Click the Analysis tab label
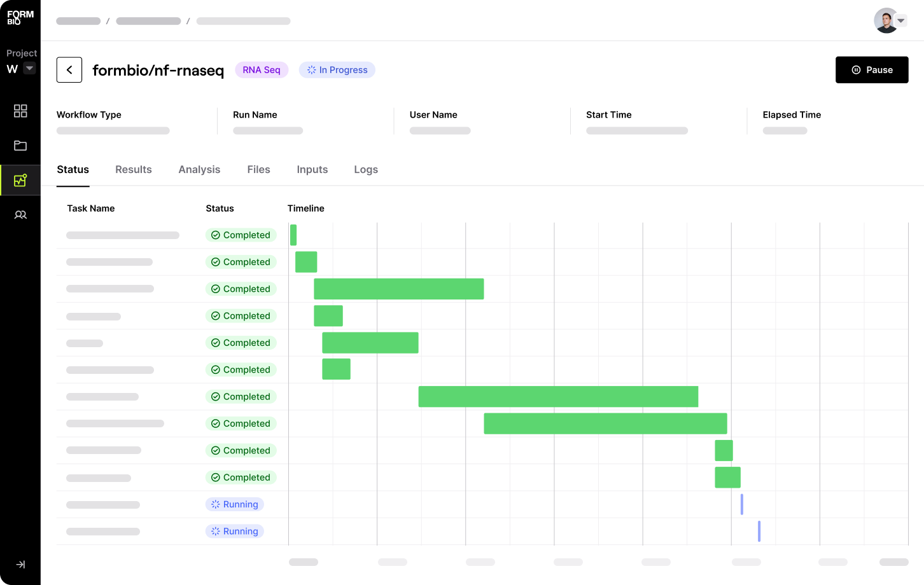924x585 pixels. (199, 169)
